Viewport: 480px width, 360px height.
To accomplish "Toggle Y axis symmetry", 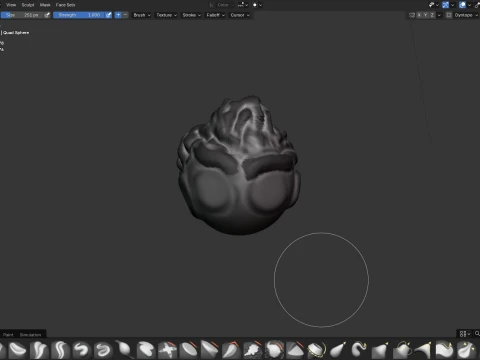I will [x=426, y=15].
